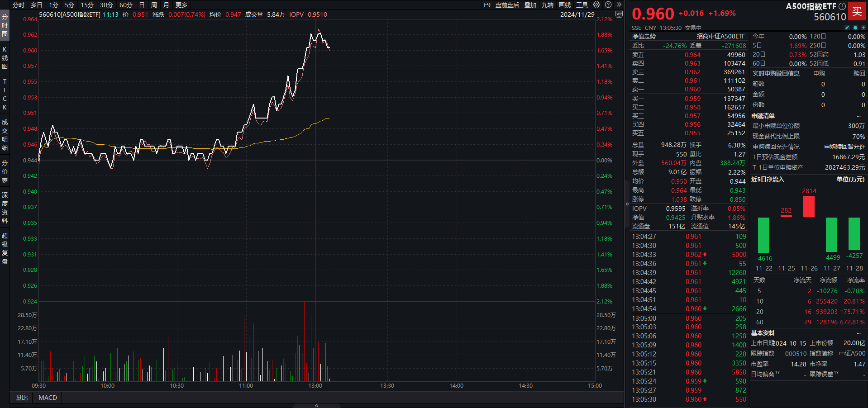Click the red 买 buy icon

tap(858, 11)
